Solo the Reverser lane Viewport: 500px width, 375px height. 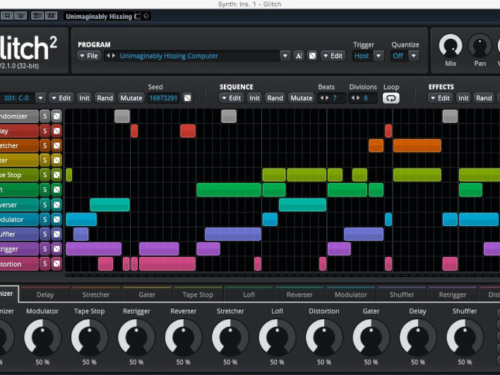[x=45, y=205]
